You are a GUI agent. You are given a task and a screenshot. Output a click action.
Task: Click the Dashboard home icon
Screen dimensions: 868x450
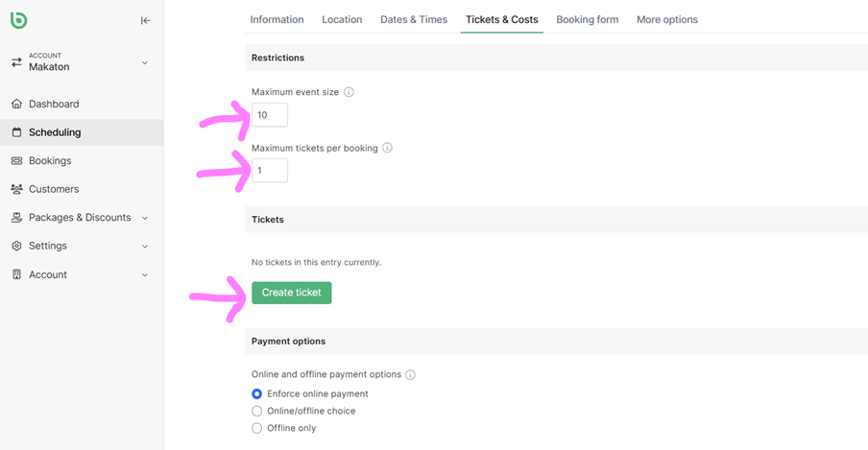tap(16, 104)
